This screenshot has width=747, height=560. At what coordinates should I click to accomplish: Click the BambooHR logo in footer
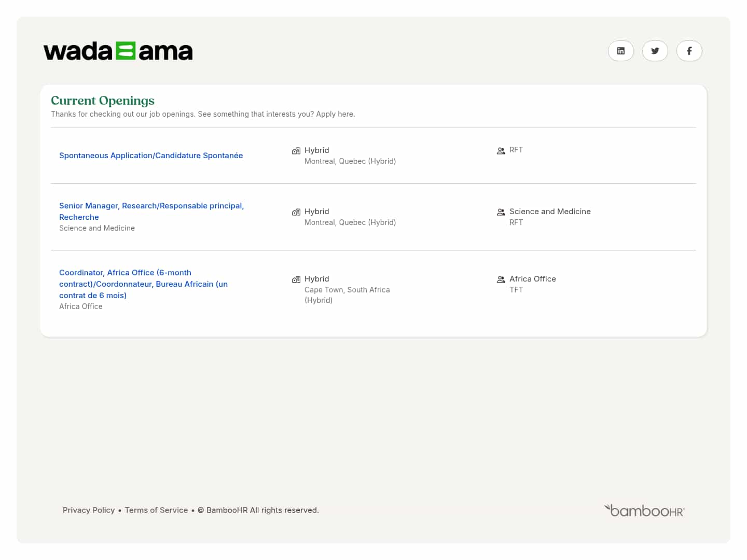click(x=644, y=511)
